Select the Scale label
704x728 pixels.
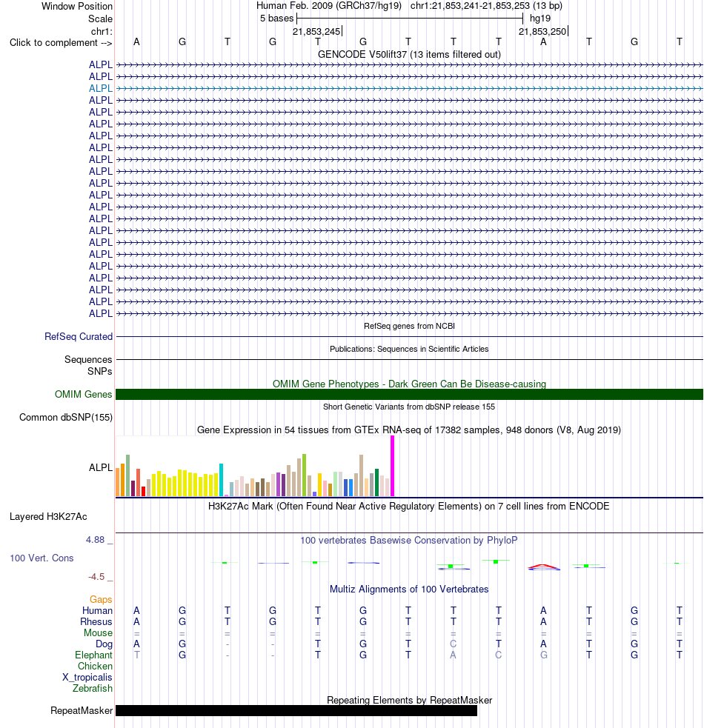tap(100, 19)
